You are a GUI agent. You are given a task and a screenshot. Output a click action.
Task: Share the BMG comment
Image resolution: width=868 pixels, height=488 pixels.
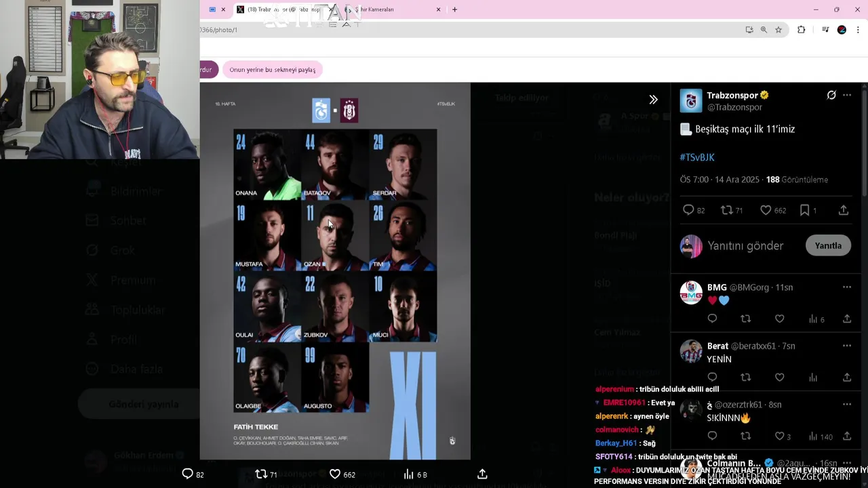point(847,319)
